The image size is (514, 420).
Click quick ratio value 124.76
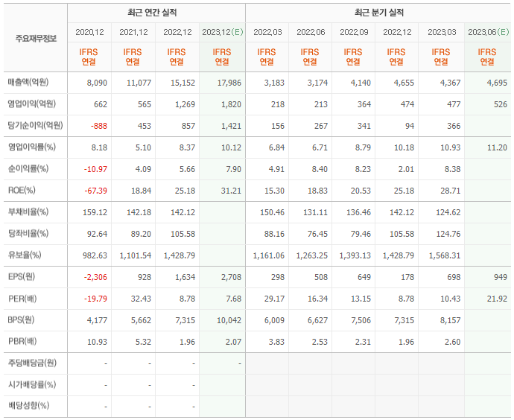point(448,235)
